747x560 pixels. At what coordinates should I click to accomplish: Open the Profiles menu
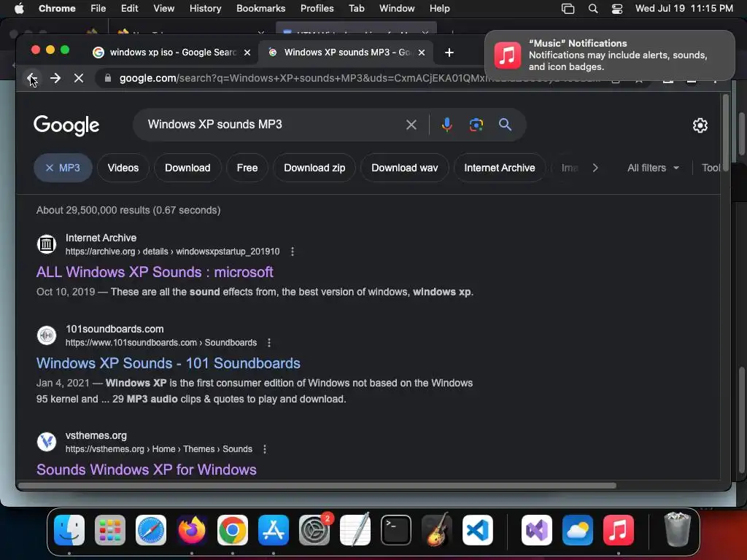[317, 8]
